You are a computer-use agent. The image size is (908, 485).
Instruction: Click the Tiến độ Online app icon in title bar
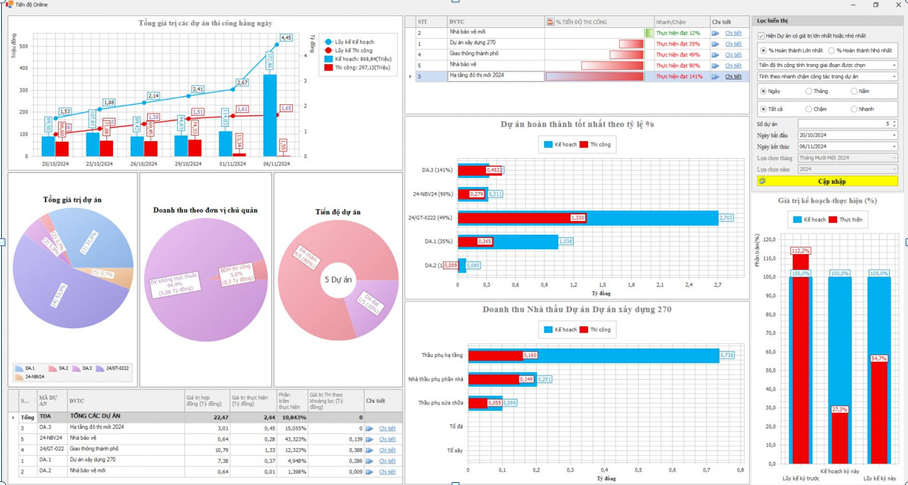click(x=8, y=5)
